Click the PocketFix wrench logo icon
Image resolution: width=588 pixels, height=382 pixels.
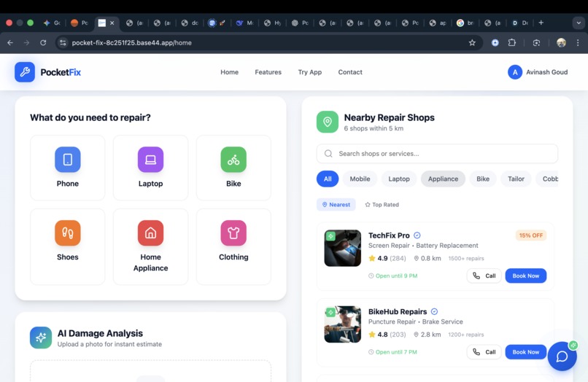[25, 72]
